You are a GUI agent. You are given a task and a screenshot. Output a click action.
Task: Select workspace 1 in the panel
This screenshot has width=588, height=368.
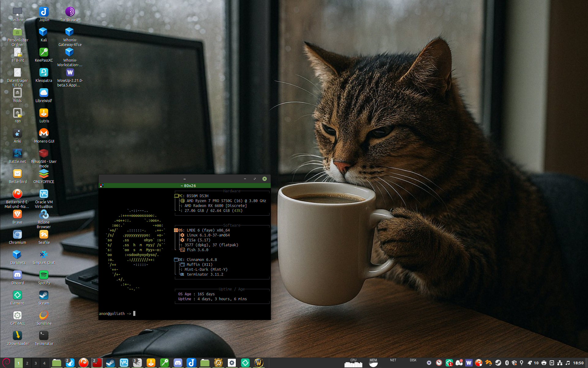pyautogui.click(x=19, y=363)
